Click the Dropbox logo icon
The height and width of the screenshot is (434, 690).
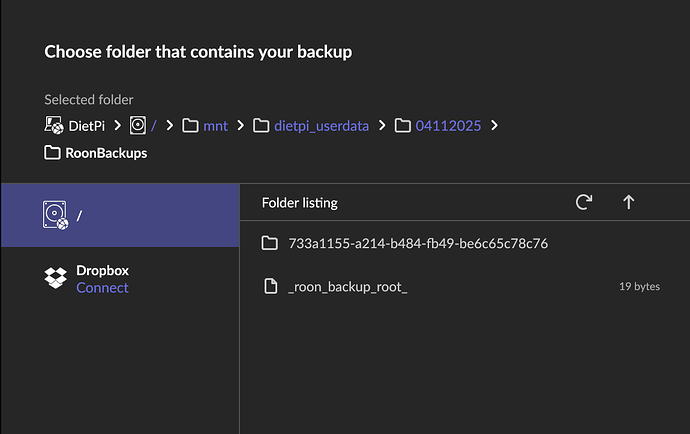(56, 279)
